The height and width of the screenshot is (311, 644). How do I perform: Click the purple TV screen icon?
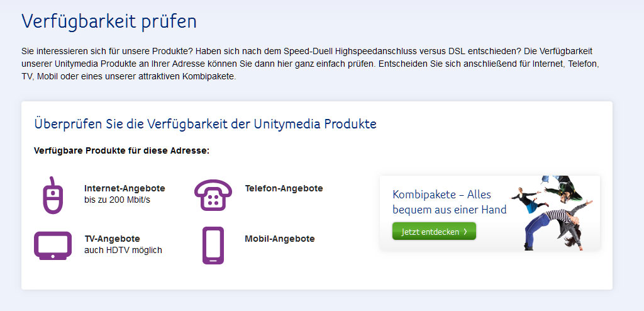pyautogui.click(x=53, y=246)
